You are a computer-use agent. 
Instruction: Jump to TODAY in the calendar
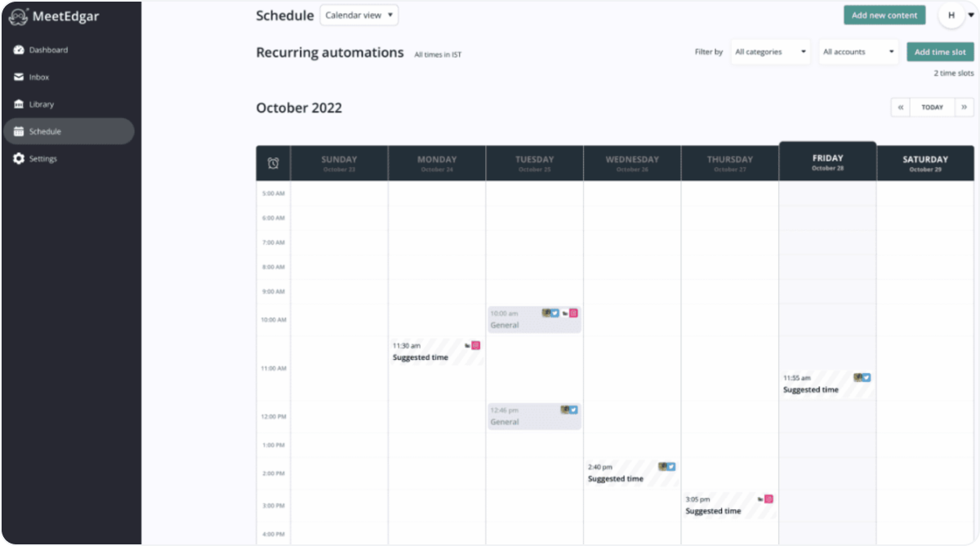[933, 107]
